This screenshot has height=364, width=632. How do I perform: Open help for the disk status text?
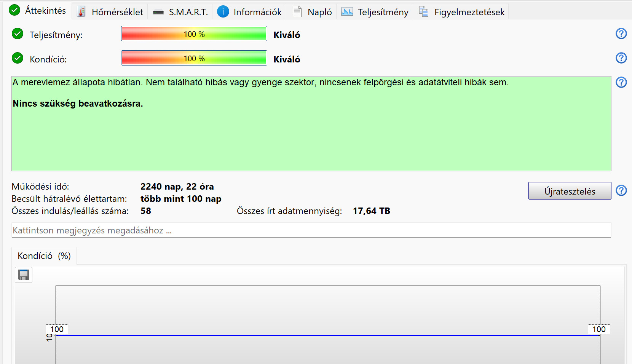[621, 82]
